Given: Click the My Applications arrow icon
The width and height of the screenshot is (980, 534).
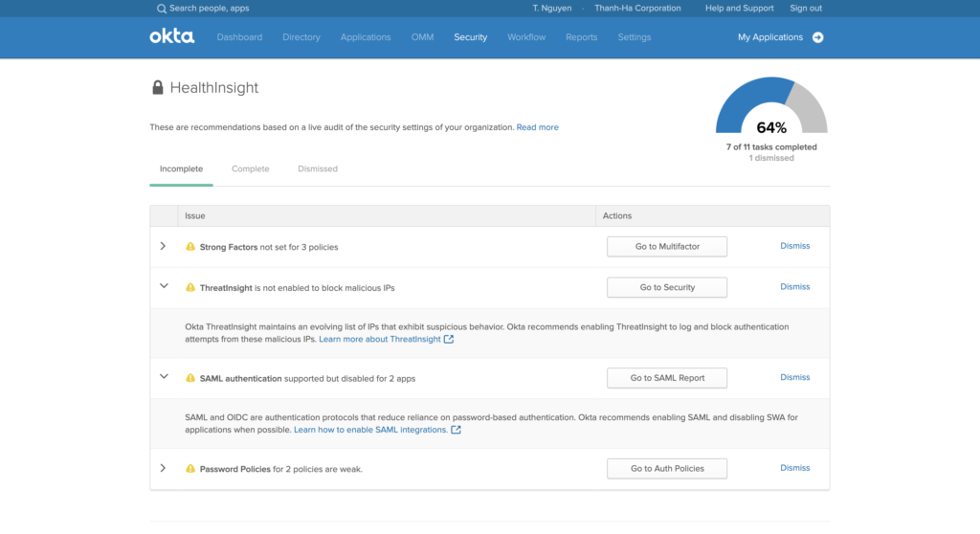Looking at the screenshot, I should click(817, 37).
